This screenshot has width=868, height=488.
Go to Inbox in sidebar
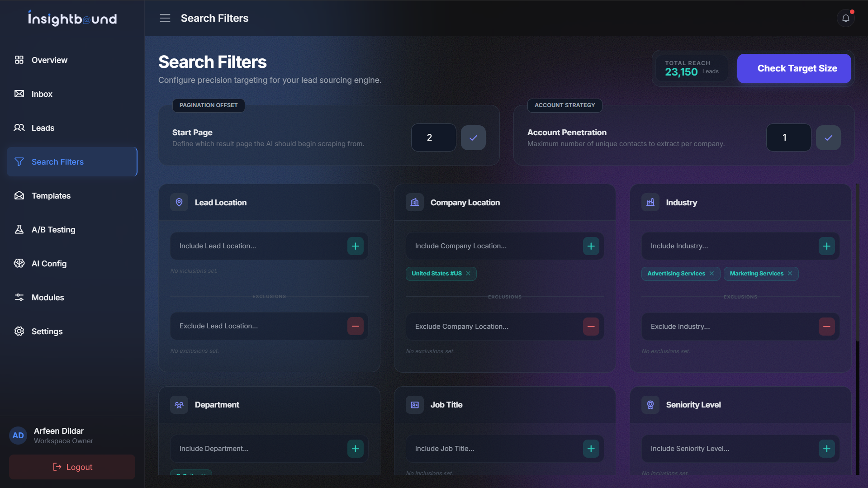pyautogui.click(x=72, y=94)
